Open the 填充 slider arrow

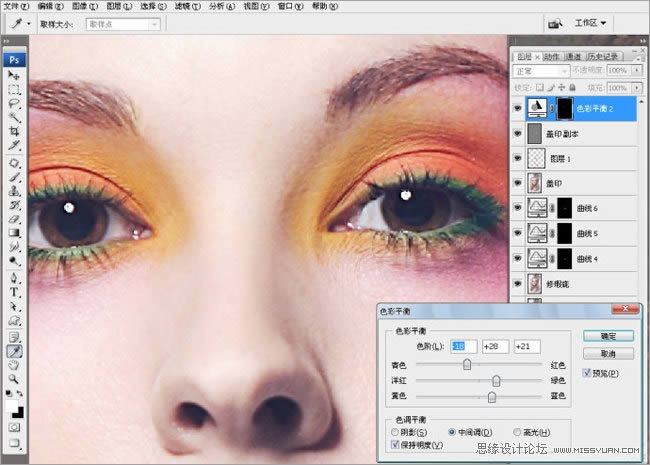(x=637, y=88)
